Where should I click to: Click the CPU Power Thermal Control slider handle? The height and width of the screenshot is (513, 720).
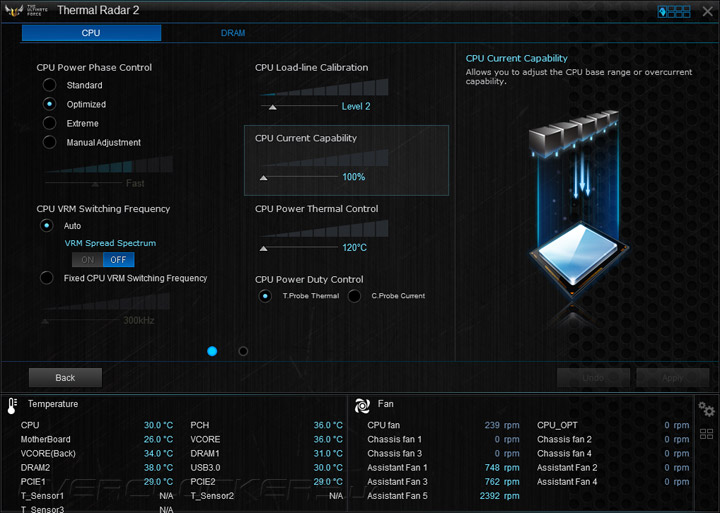(x=264, y=248)
